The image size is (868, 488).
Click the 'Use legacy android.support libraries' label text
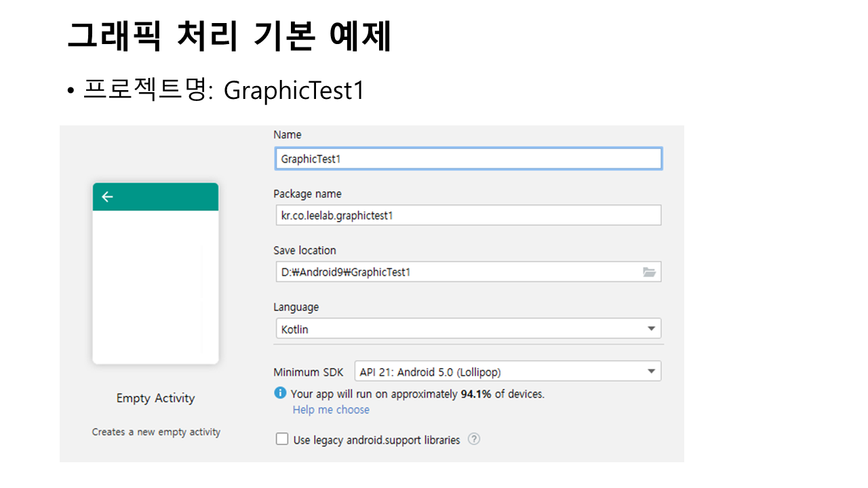point(376,440)
